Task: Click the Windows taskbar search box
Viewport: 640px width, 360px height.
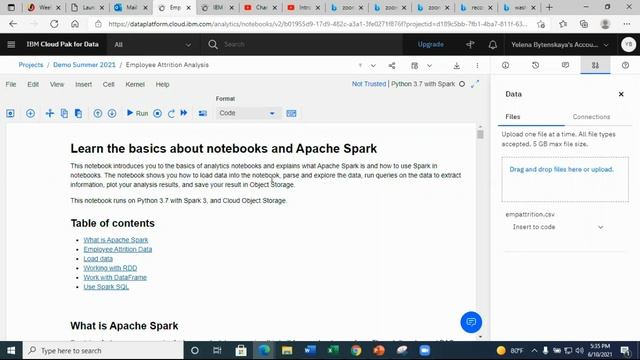Action: tap(103, 351)
